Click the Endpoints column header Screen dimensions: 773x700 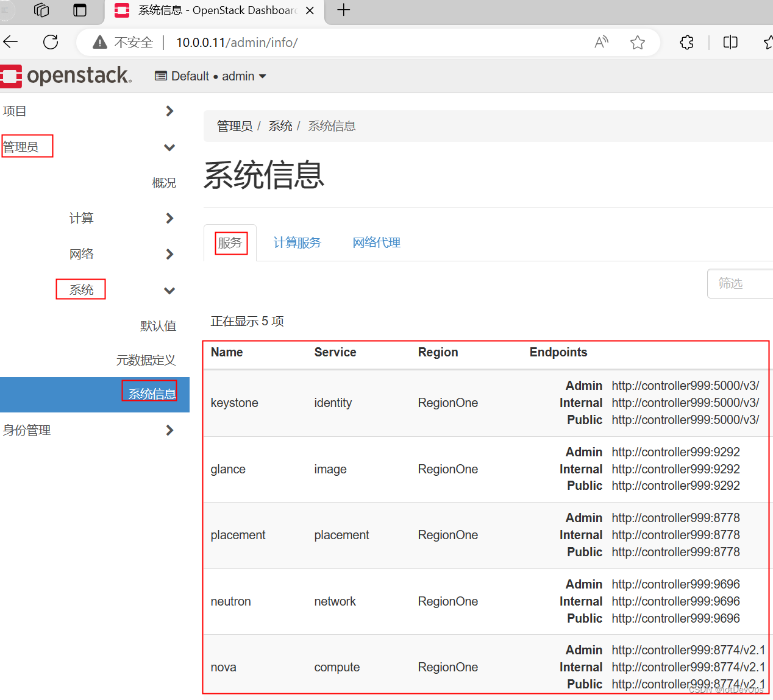tap(558, 352)
